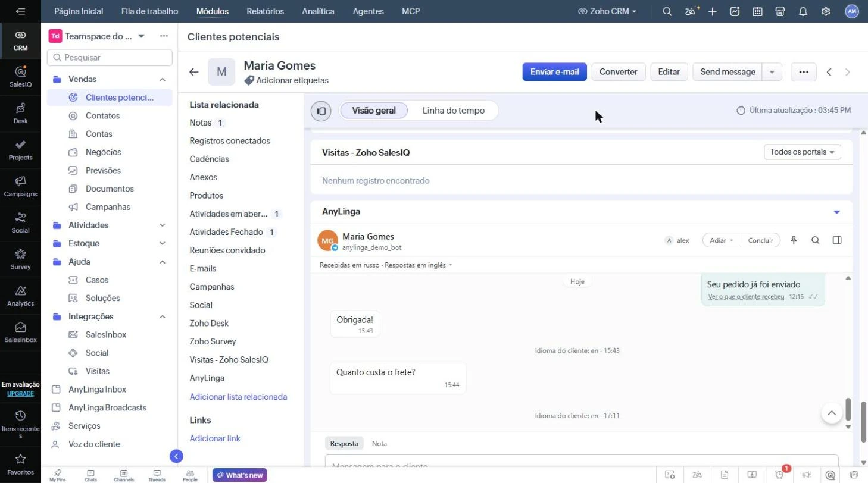Screen dimensions: 868x483
Task: Open the Adiar dropdown in chat header
Action: click(722, 240)
